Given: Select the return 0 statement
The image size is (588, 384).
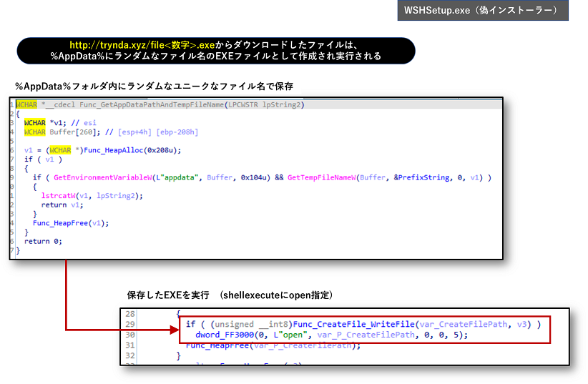Looking at the screenshot, I should [x=43, y=241].
